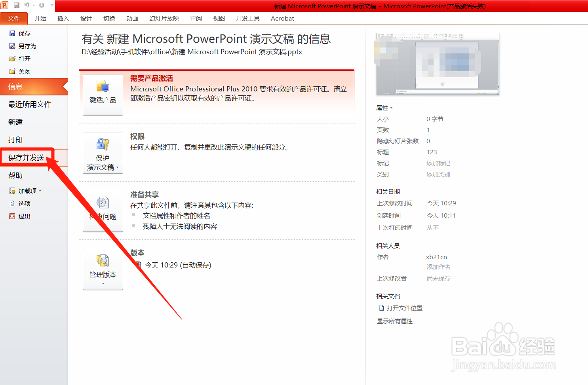Select the 信息 backstage tab
The image size is (588, 385).
coord(34,87)
